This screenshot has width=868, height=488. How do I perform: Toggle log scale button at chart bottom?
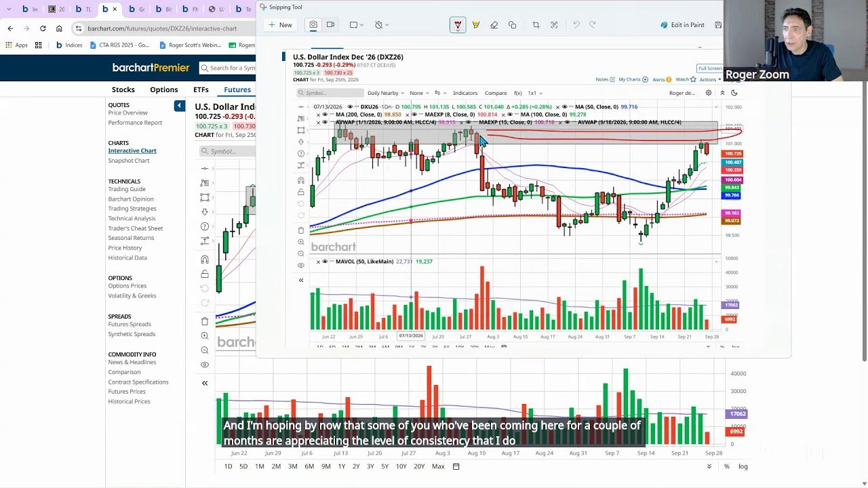coord(743,466)
